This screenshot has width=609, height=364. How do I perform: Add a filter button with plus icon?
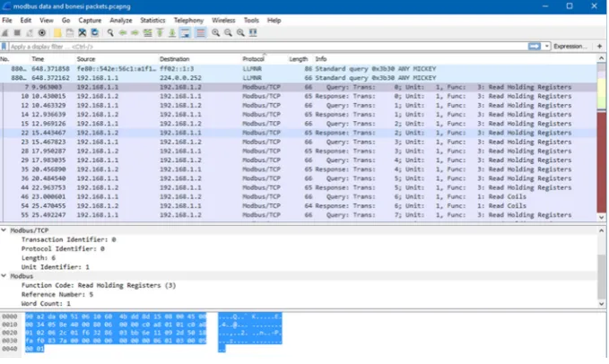tap(599, 47)
